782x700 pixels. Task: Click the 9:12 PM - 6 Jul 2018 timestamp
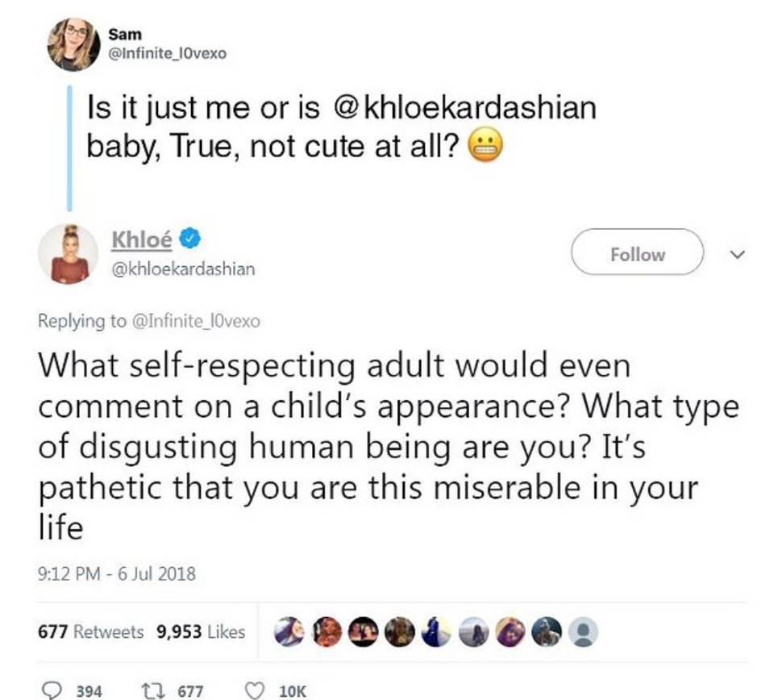pos(117,573)
